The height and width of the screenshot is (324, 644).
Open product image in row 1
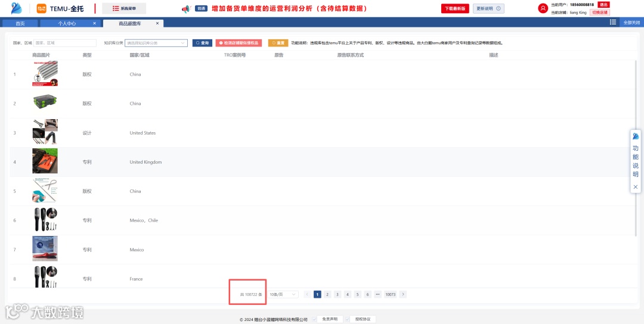[x=45, y=74]
